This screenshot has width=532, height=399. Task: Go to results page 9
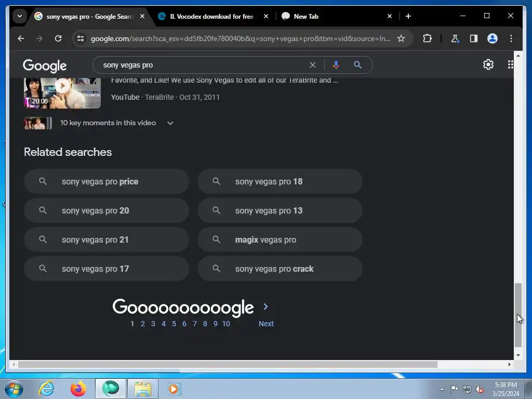216,324
